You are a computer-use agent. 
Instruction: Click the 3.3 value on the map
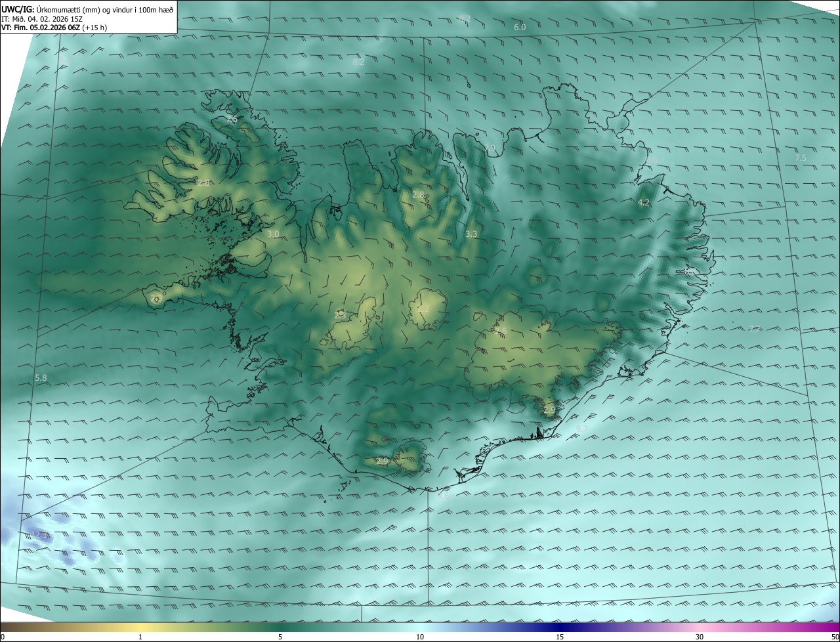pos(471,234)
